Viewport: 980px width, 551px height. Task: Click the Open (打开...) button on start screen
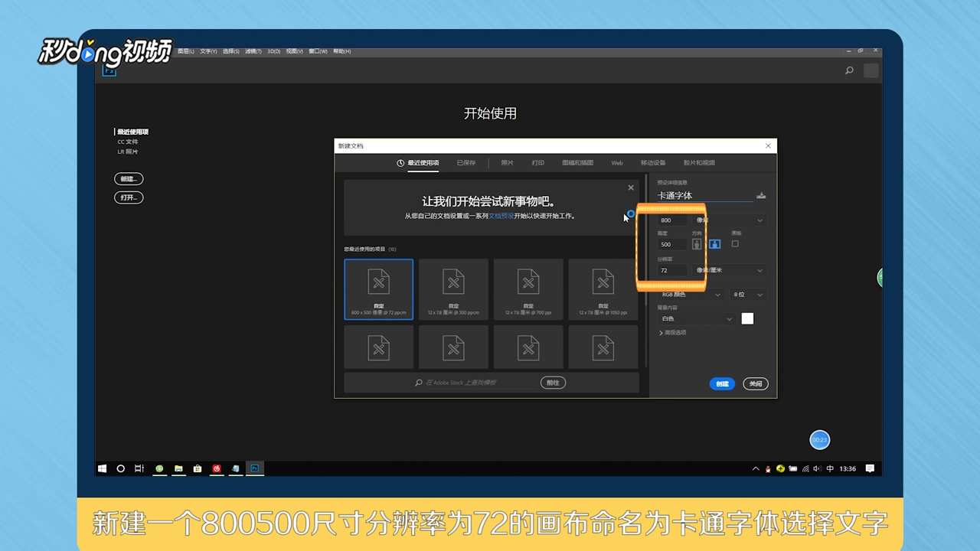click(129, 197)
